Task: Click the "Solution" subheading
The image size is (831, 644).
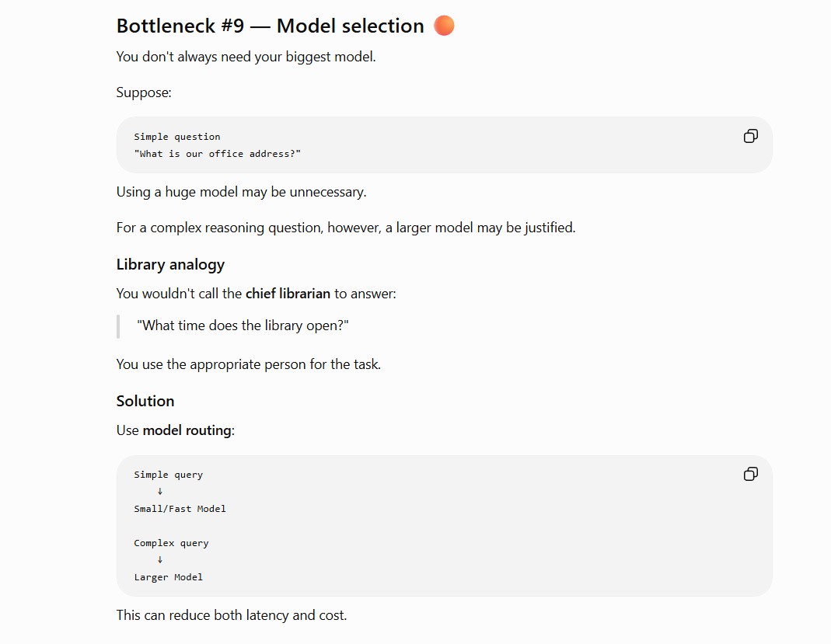Action: point(145,401)
